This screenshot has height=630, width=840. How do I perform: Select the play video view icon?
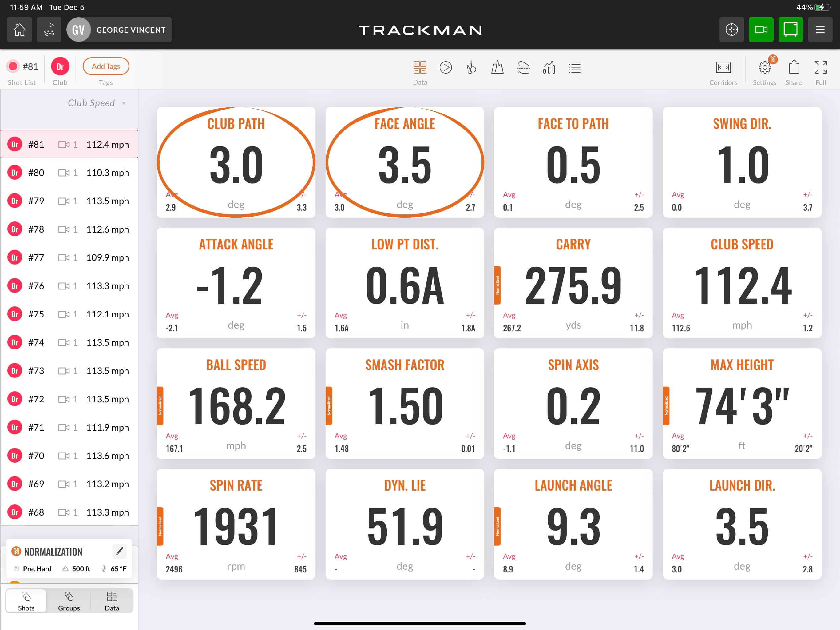click(x=446, y=68)
